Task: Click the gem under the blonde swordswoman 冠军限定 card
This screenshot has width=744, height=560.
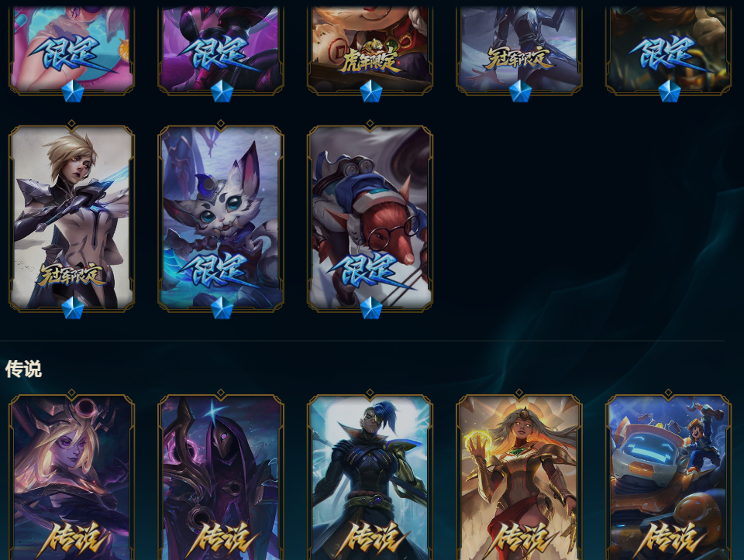Action: click(73, 308)
